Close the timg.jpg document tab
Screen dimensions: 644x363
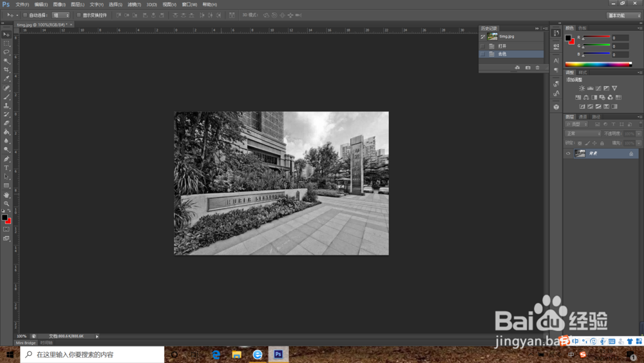[71, 25]
